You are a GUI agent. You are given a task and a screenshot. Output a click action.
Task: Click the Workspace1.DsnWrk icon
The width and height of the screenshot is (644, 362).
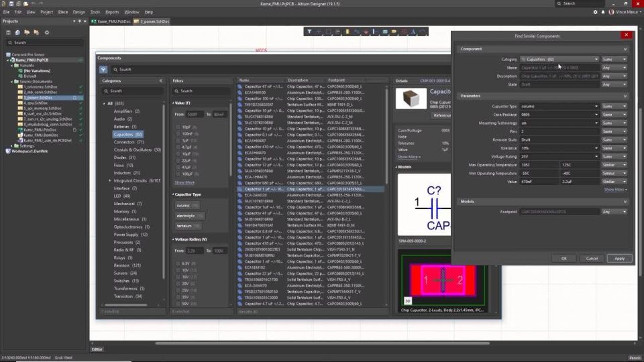click(x=8, y=151)
